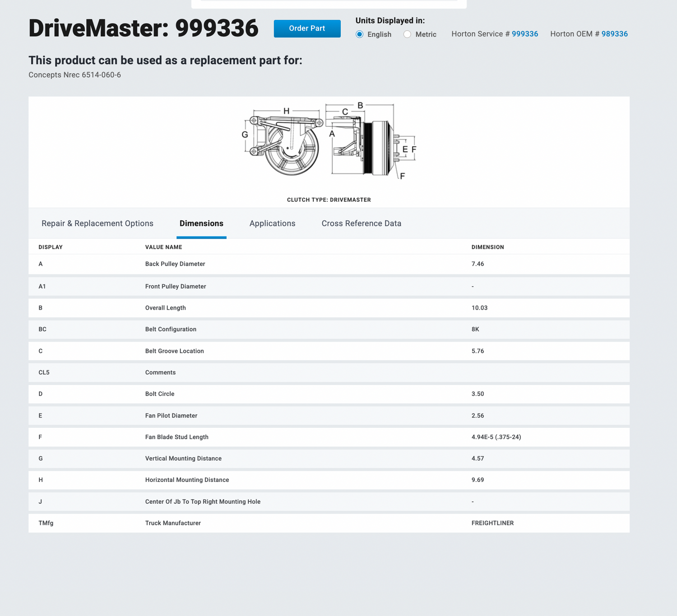Click the Belt Configuration 8K value

[475, 329]
